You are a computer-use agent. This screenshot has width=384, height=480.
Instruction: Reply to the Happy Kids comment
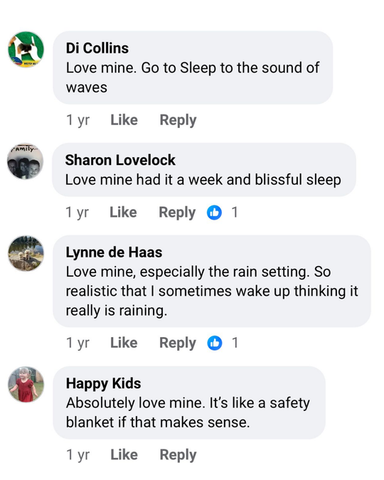178,455
